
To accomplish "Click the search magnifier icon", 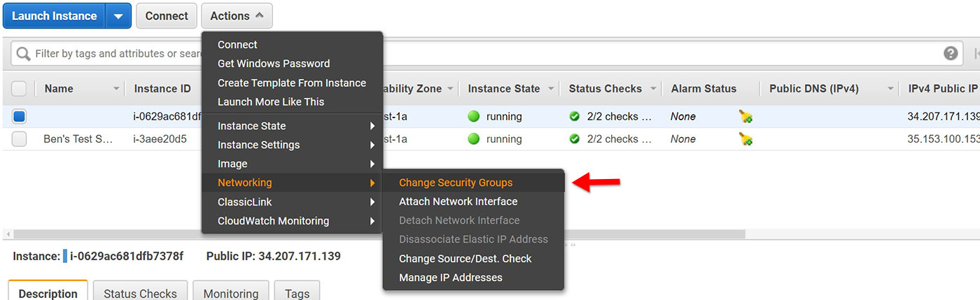I will [x=23, y=54].
